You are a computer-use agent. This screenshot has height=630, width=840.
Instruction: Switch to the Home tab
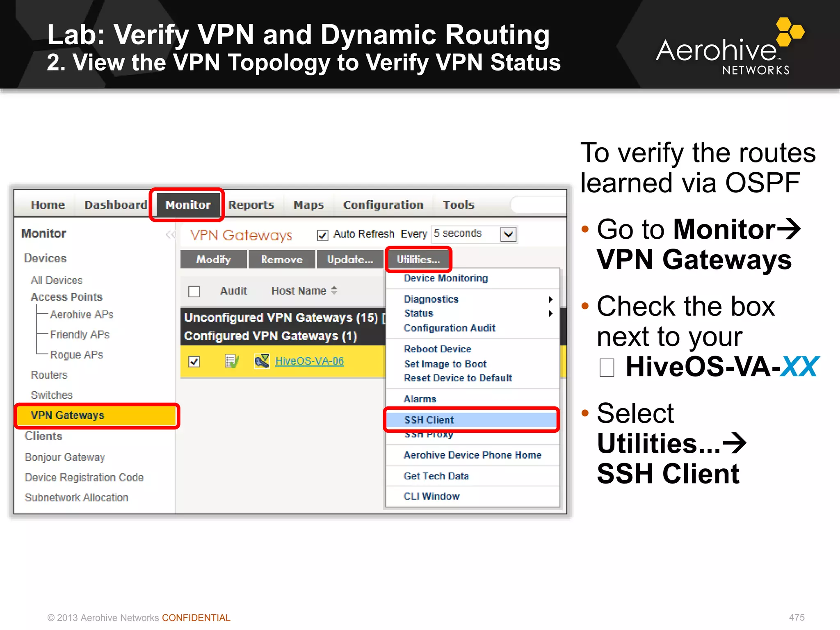[x=48, y=205]
